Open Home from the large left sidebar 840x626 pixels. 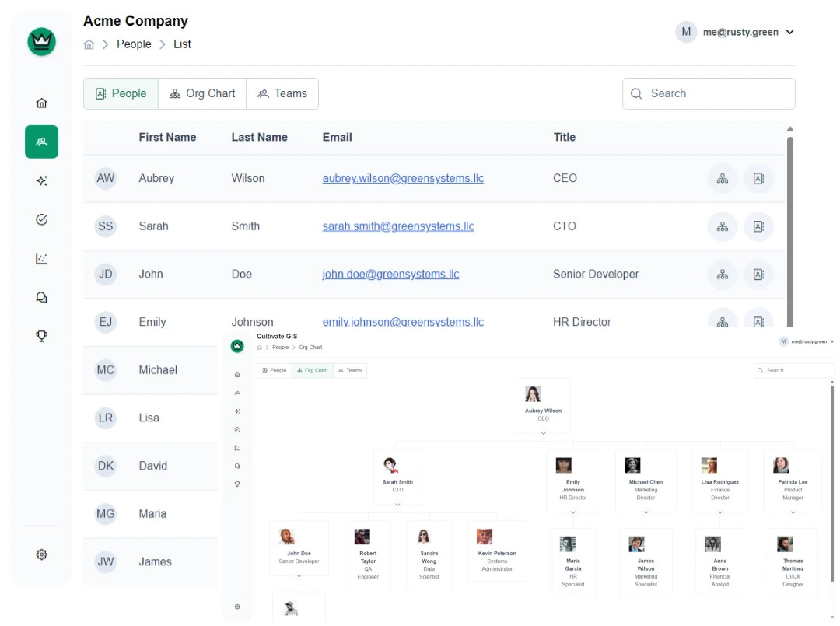pos(42,103)
